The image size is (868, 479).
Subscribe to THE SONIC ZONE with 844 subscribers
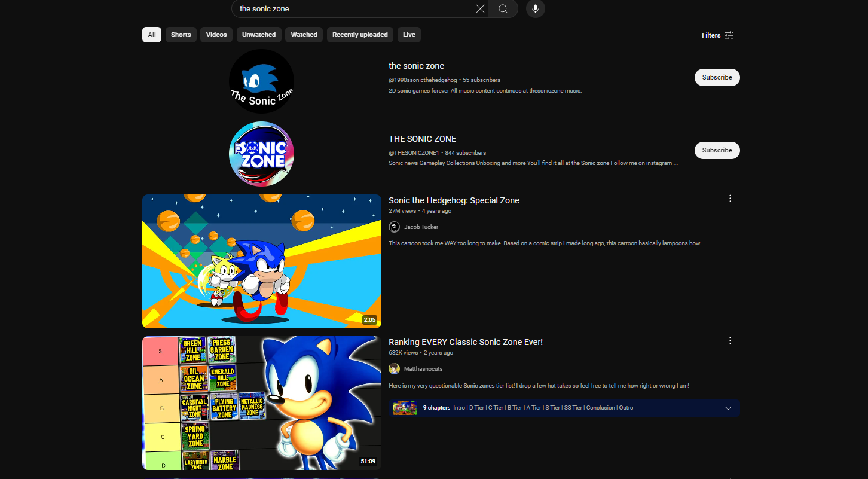pyautogui.click(x=717, y=150)
